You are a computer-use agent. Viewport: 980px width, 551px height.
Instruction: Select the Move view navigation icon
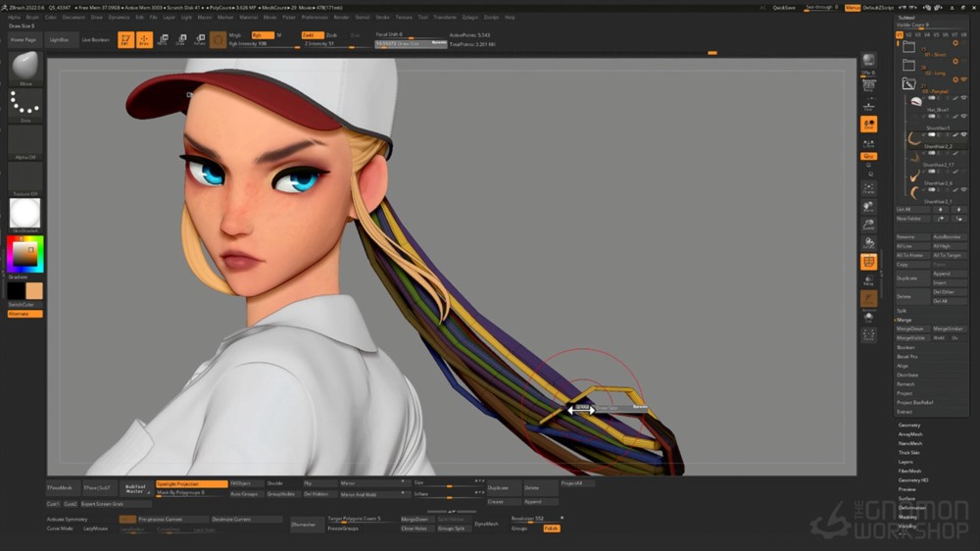click(868, 207)
